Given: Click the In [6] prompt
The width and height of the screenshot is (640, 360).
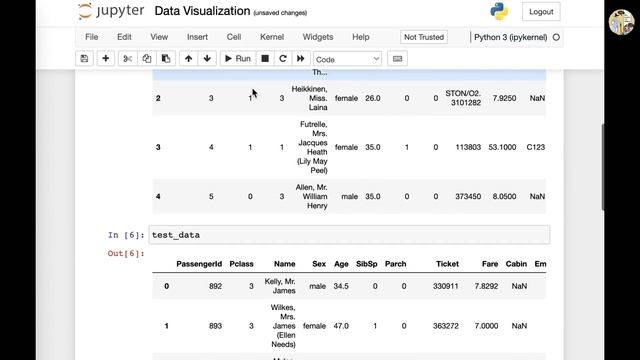Looking at the screenshot, I should (126, 235).
